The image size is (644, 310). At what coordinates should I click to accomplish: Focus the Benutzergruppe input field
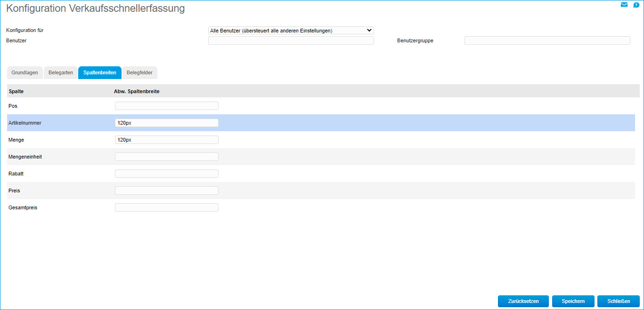click(547, 41)
